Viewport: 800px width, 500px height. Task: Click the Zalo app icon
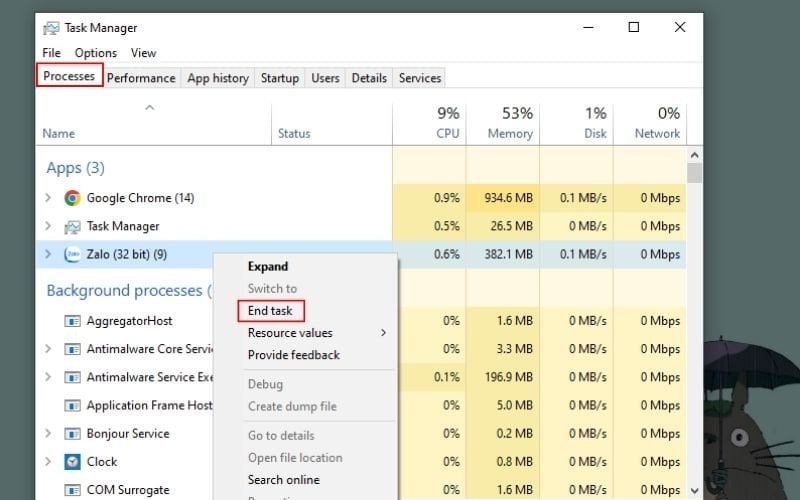(x=72, y=254)
